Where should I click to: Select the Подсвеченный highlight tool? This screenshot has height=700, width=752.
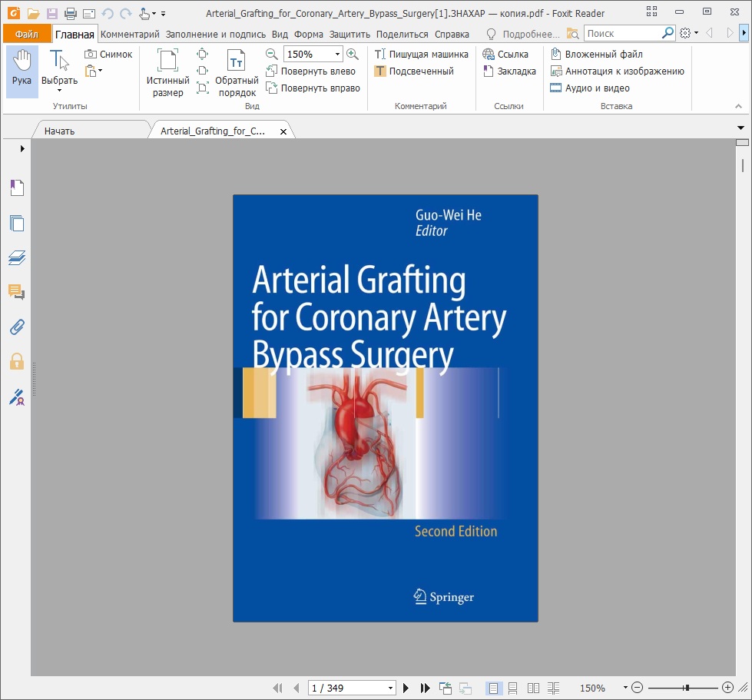(x=414, y=71)
